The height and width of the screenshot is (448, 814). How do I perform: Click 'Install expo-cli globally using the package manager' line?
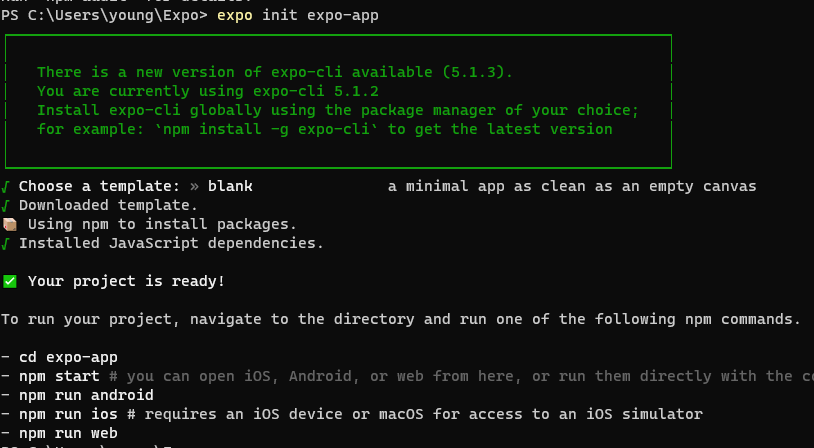tap(337, 111)
